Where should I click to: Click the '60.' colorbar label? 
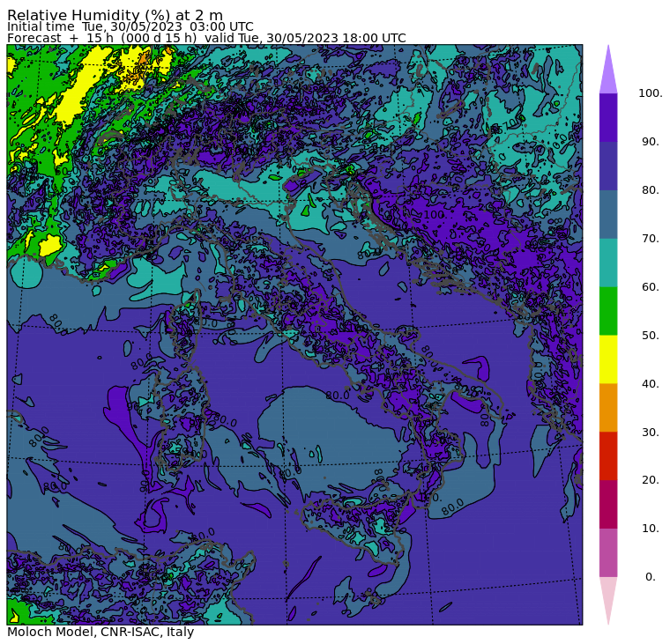point(650,287)
